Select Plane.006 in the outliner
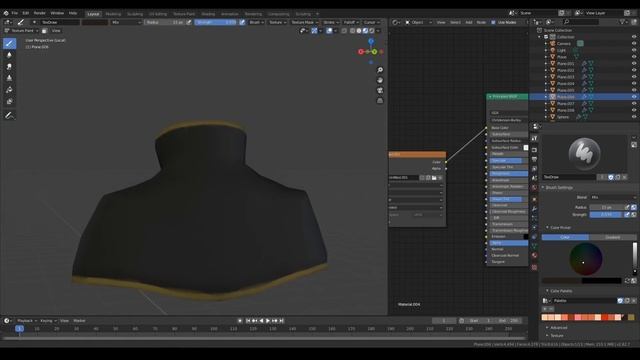640x360 pixels. pos(565,97)
